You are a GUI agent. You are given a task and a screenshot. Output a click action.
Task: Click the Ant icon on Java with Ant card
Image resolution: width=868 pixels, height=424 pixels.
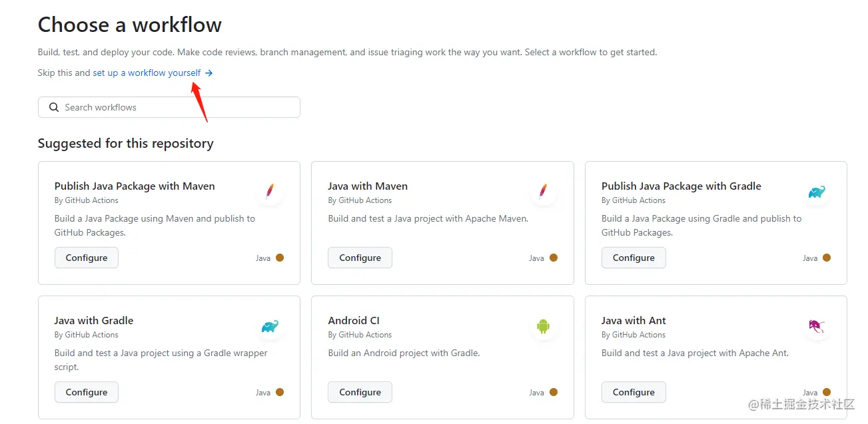coord(817,326)
